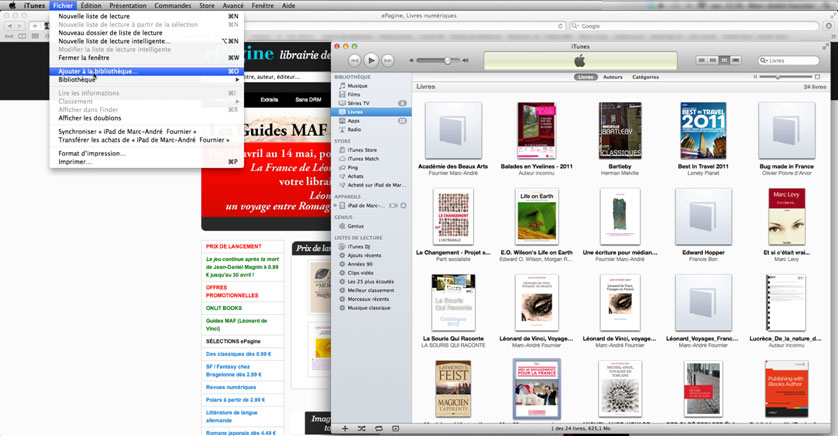Choose Imprimer… from the Fichier menu
The image size is (838, 436).
point(146,162)
